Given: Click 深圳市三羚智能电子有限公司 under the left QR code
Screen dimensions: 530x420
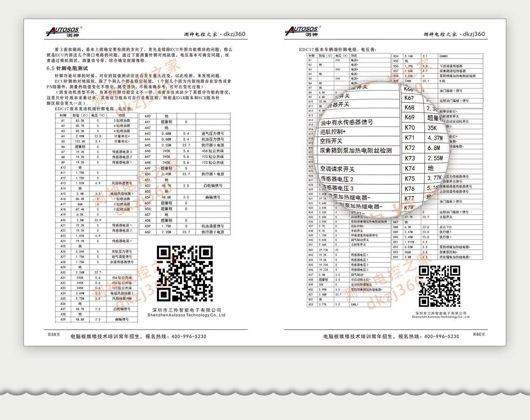Looking at the screenshot, I should click(x=186, y=310).
